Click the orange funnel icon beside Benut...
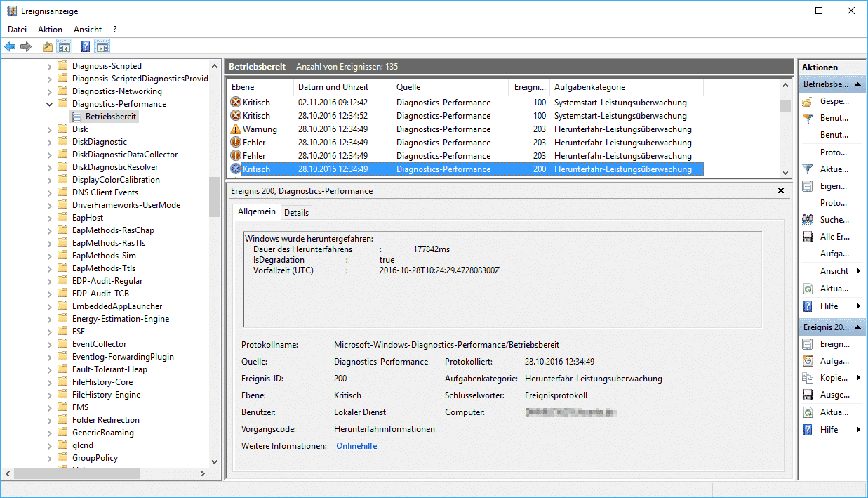The height and width of the screenshot is (498, 868). pos(808,118)
